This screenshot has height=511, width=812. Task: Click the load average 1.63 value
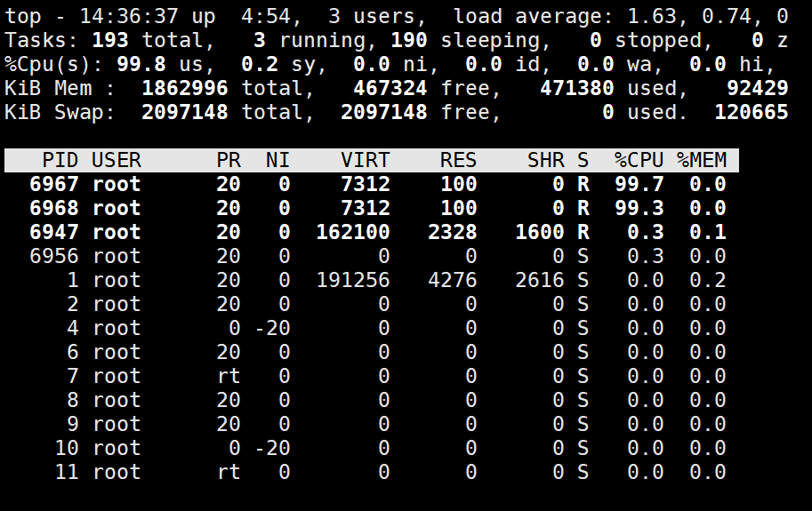(x=651, y=17)
